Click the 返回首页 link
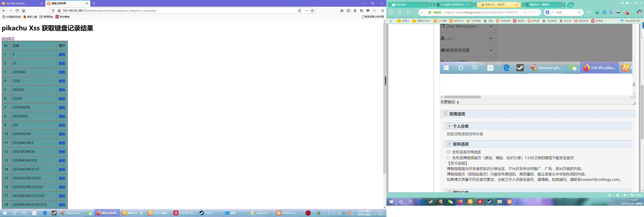Screen dimensions: 644x217 [x=8, y=38]
